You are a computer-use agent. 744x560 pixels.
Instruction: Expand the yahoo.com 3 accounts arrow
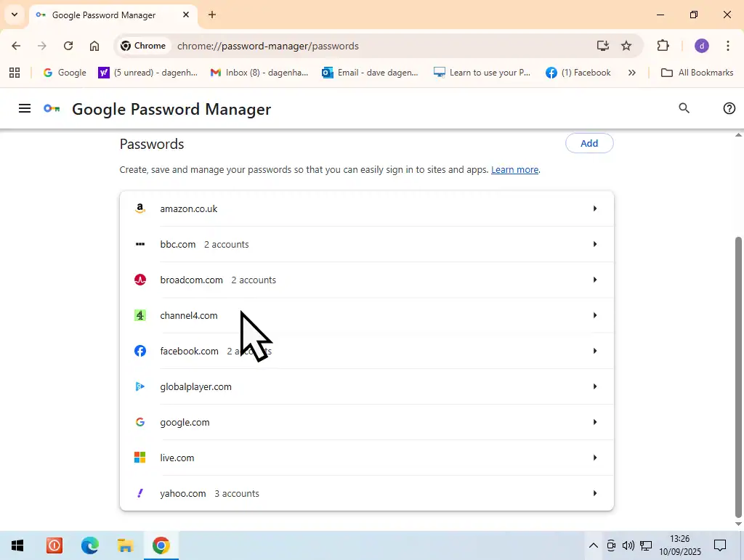tap(594, 494)
